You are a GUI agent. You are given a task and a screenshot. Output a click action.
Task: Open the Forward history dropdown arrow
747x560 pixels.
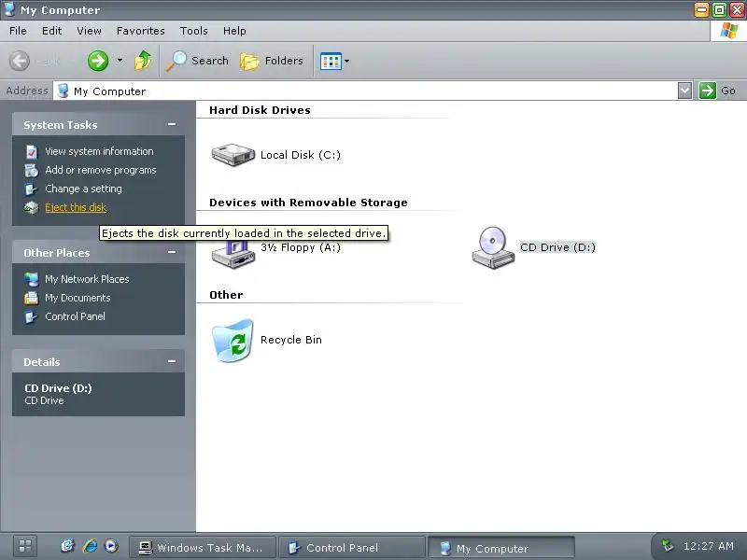(120, 61)
